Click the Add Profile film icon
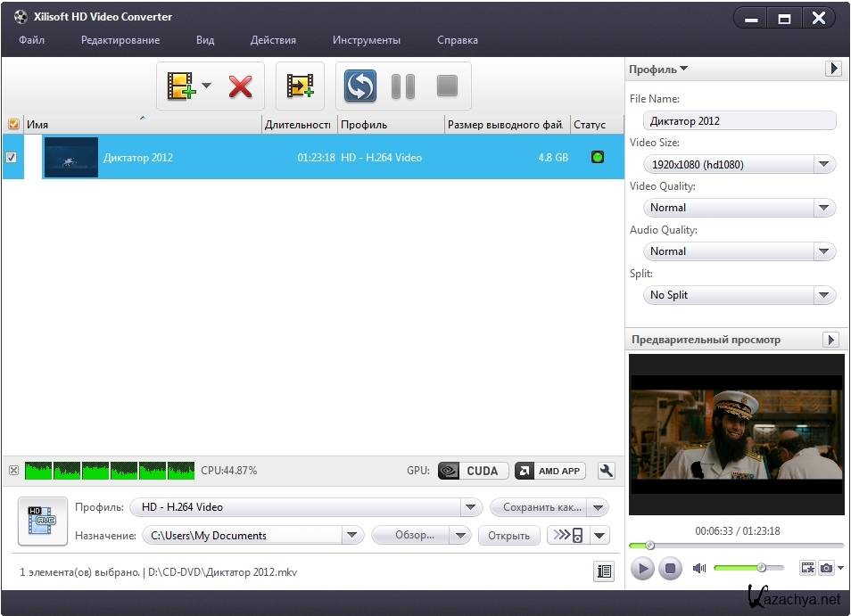Image resolution: width=851 pixels, height=616 pixels. tap(300, 86)
